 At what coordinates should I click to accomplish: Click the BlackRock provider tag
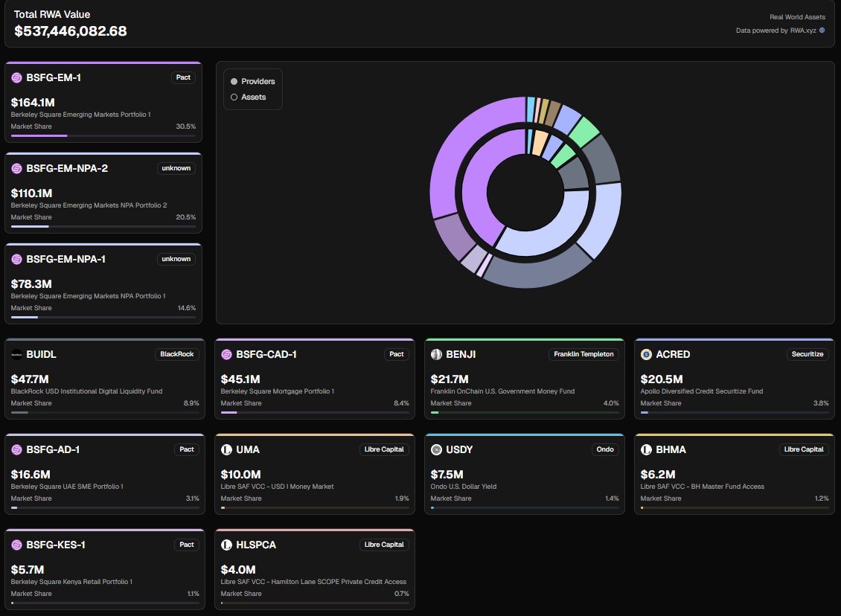[176, 354]
